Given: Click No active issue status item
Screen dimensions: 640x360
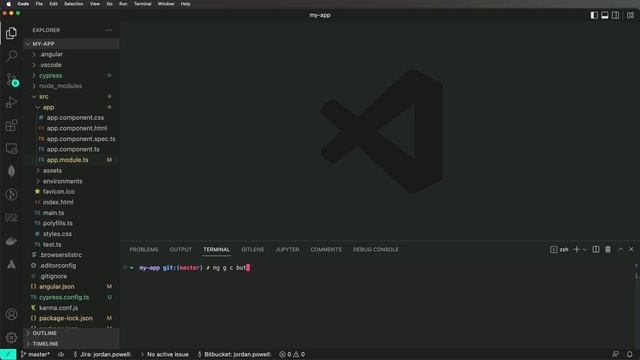Looking at the screenshot, I should tap(165, 354).
